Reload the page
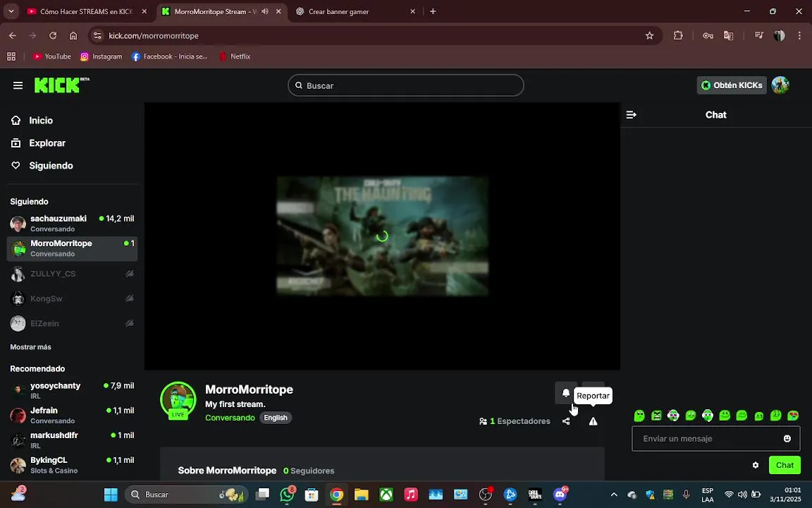 53,35
